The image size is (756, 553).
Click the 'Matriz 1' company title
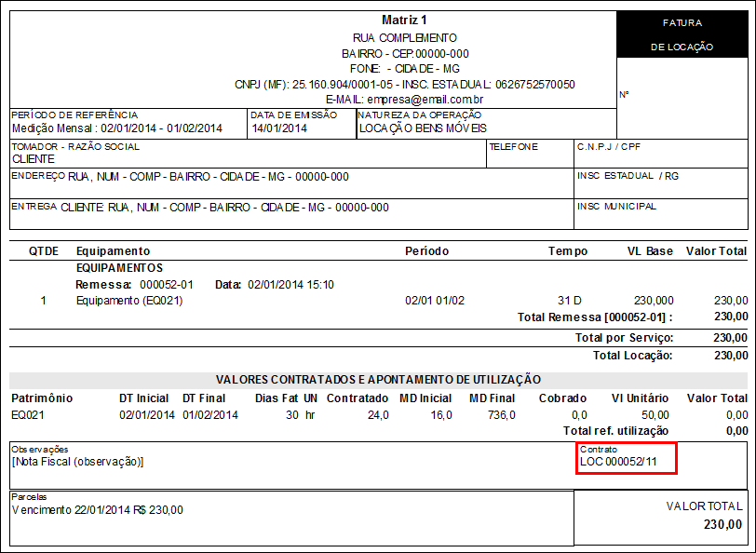[x=404, y=20]
